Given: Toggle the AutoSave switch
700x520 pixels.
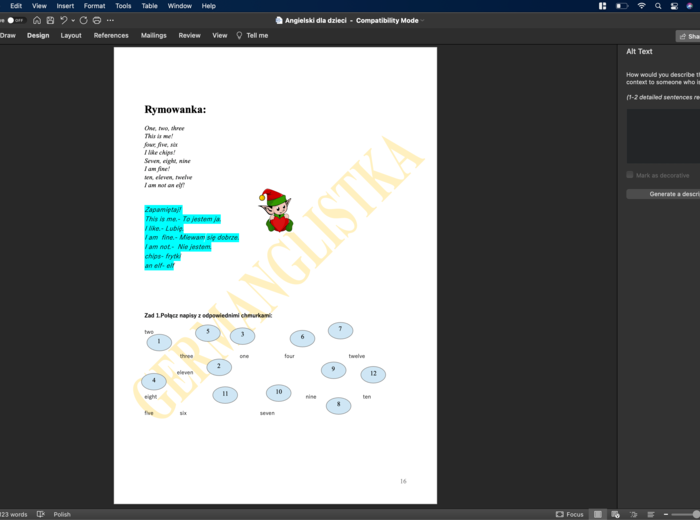Looking at the screenshot, I should (x=15, y=20).
